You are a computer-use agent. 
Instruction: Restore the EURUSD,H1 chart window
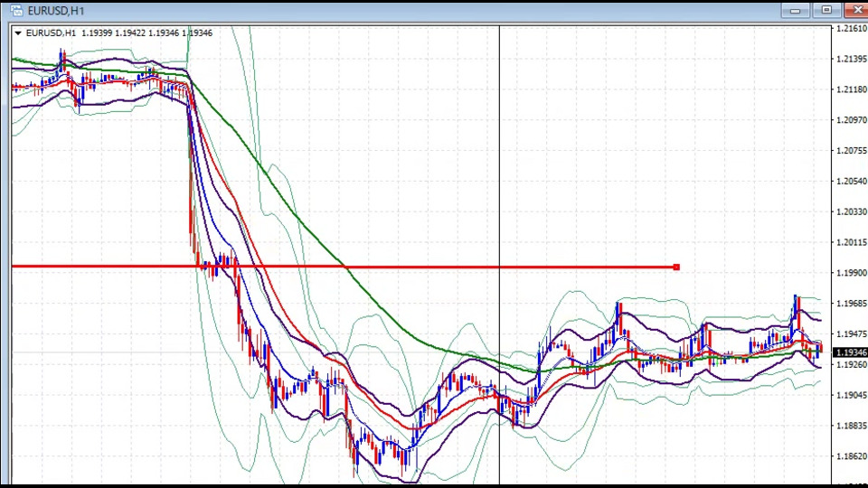click(x=826, y=10)
